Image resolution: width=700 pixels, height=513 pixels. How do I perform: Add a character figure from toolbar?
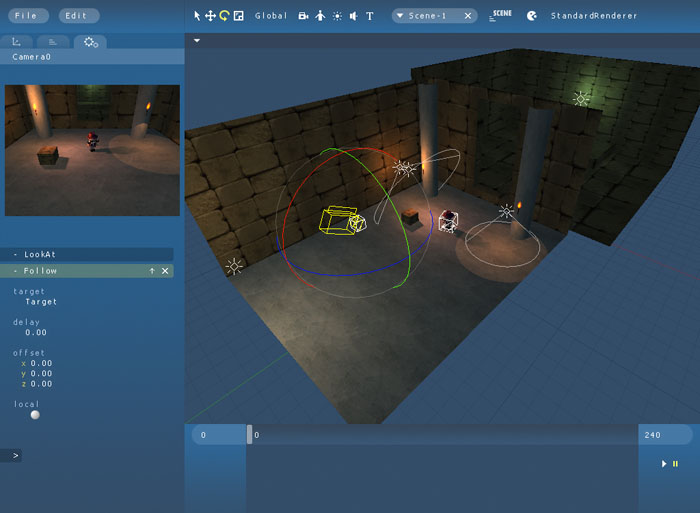[320, 16]
